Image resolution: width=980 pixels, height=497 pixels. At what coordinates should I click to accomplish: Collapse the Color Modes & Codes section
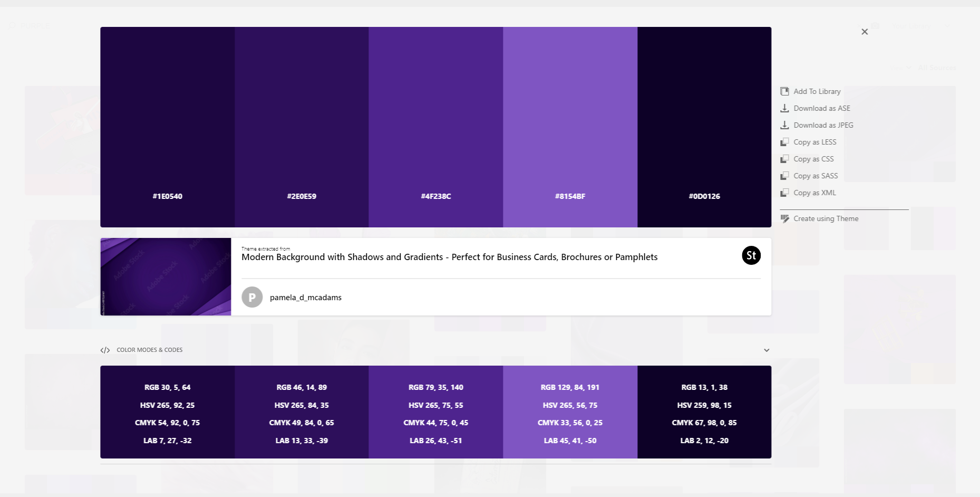pos(766,350)
